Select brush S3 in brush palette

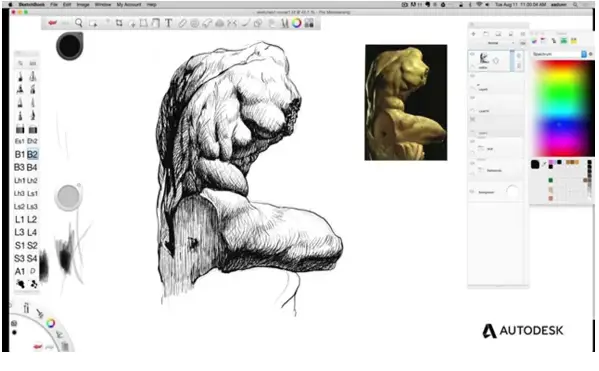pos(19,258)
